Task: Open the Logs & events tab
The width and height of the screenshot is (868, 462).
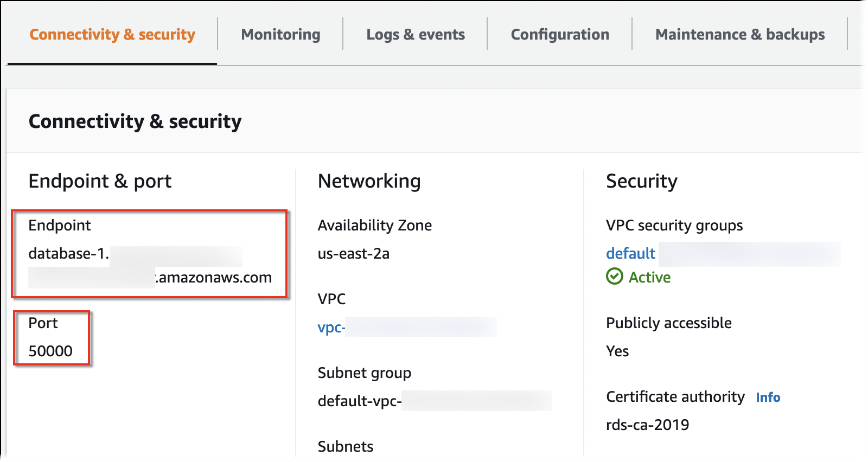Action: pos(416,35)
